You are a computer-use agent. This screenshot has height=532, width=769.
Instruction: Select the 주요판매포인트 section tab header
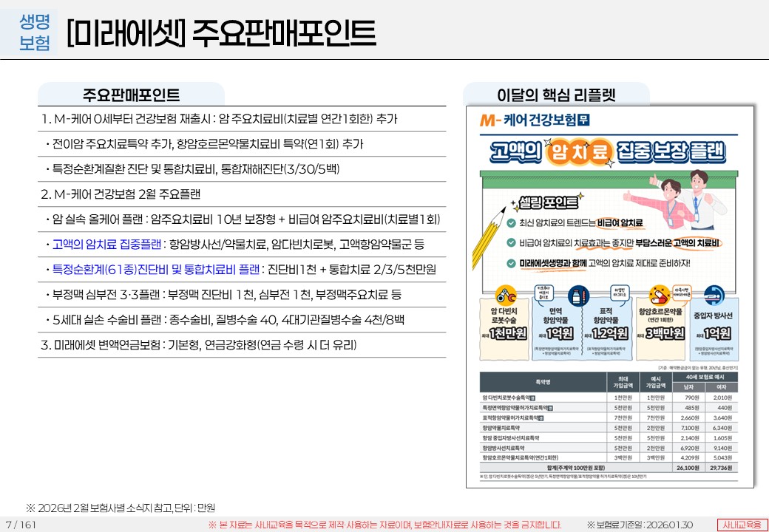[131, 95]
